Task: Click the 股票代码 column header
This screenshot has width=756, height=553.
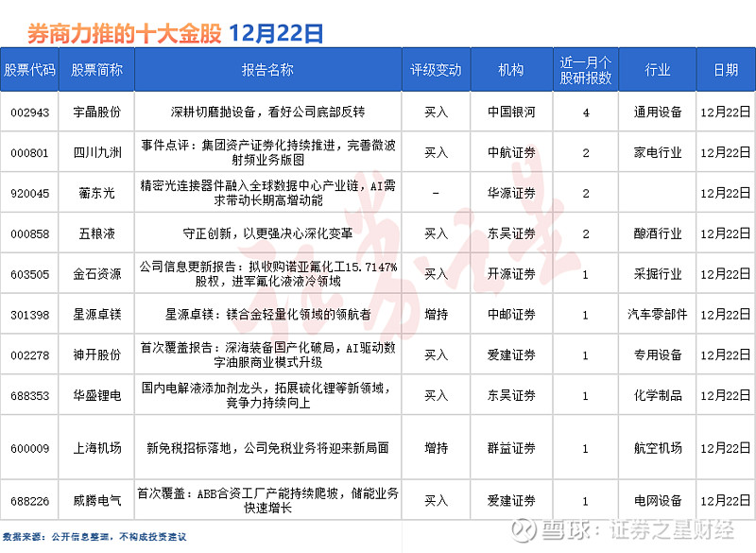Action: (x=31, y=69)
